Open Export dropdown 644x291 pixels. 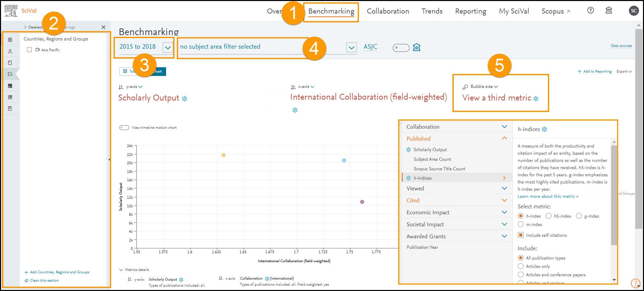coord(624,72)
